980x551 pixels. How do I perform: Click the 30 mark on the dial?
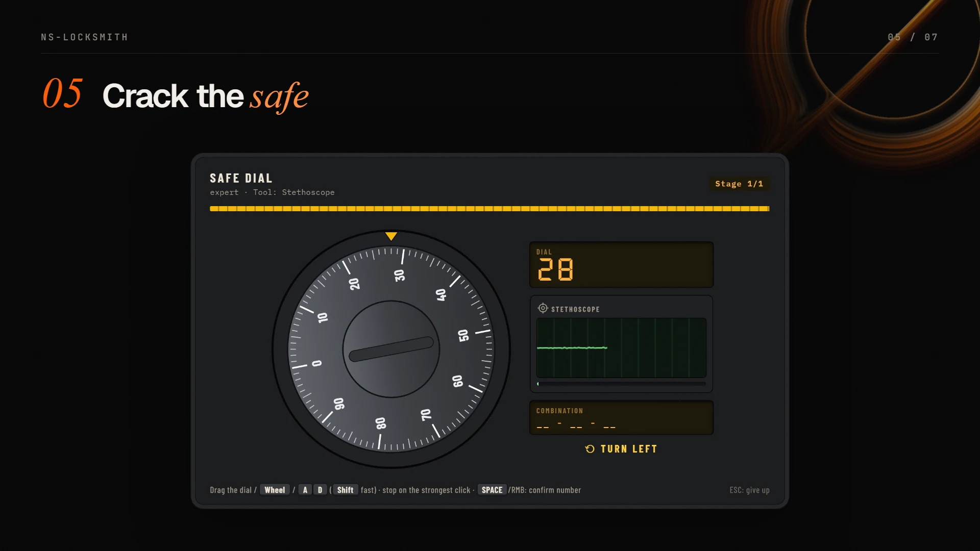tap(400, 275)
